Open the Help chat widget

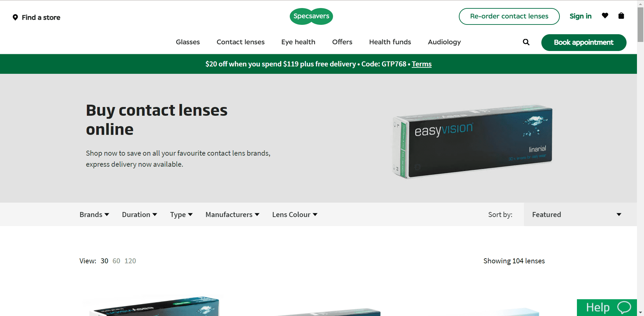(x=607, y=307)
